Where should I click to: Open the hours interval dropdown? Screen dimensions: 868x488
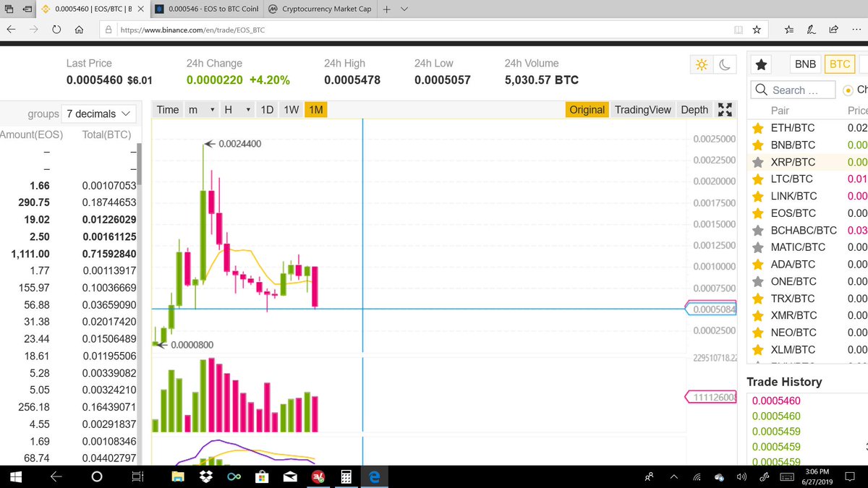(x=237, y=110)
